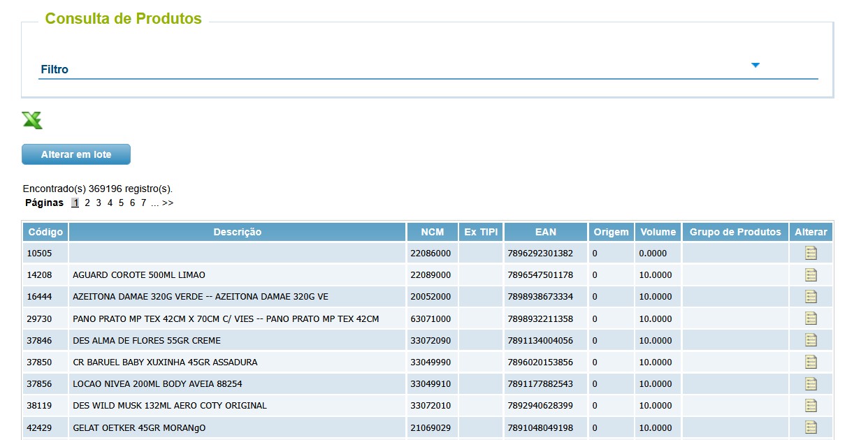Sort by the Descrição column header
868x440 pixels.
[x=238, y=232]
